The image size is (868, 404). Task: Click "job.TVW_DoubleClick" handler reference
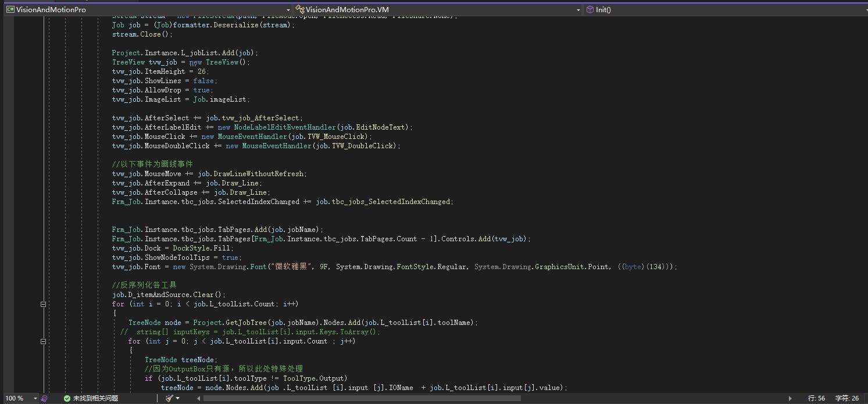(355, 146)
